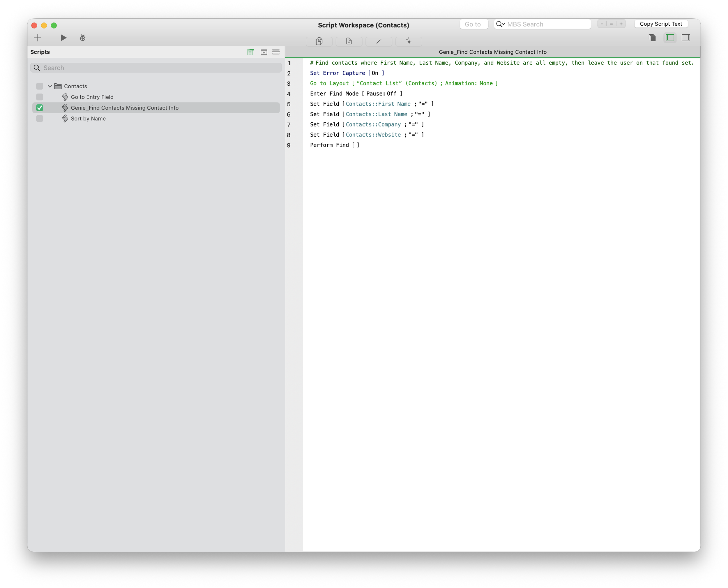728x588 pixels.
Task: Click the Scripts panel header label
Action: pos(40,52)
